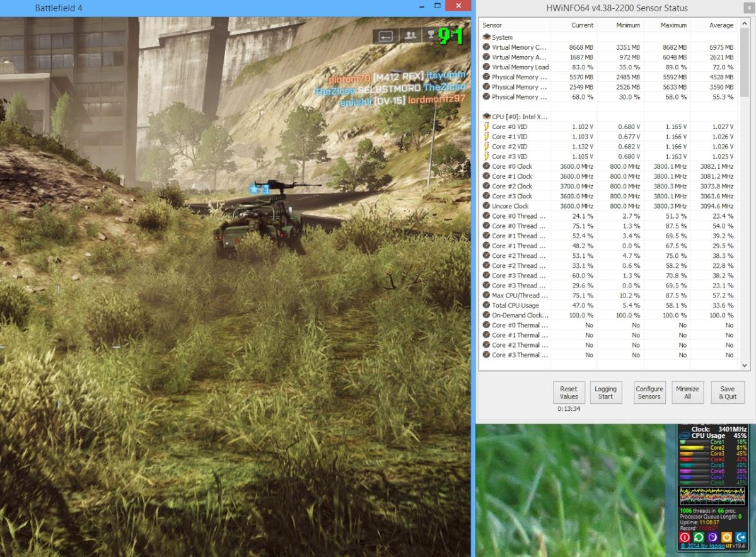Click the Maximum column header
Image resolution: width=756 pixels, height=557 pixels.
coord(673,25)
